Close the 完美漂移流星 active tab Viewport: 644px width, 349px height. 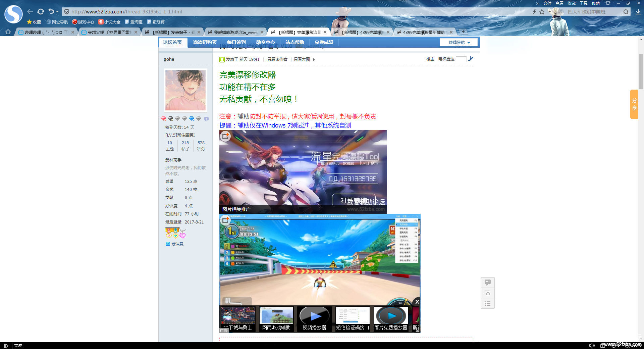coord(325,32)
